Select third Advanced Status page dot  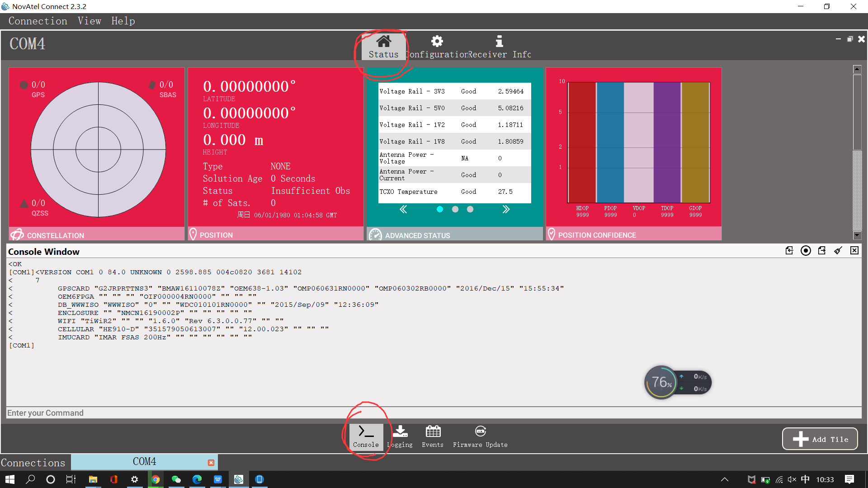coord(470,209)
